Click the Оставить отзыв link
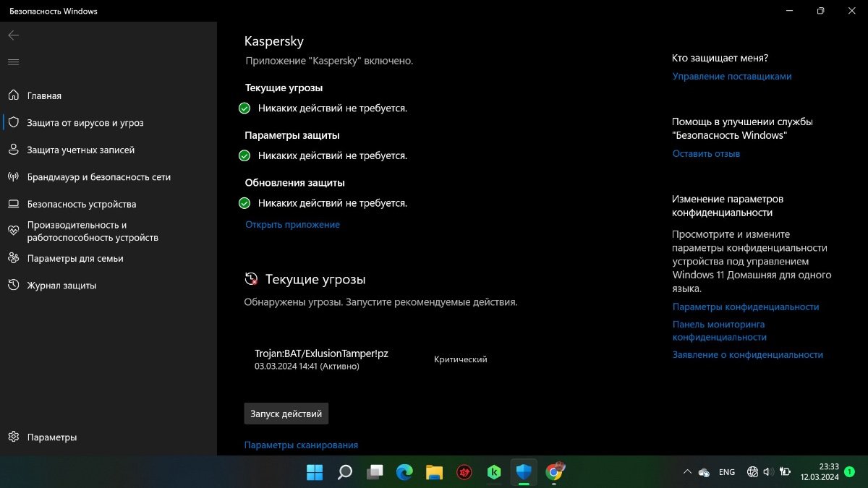 (706, 154)
